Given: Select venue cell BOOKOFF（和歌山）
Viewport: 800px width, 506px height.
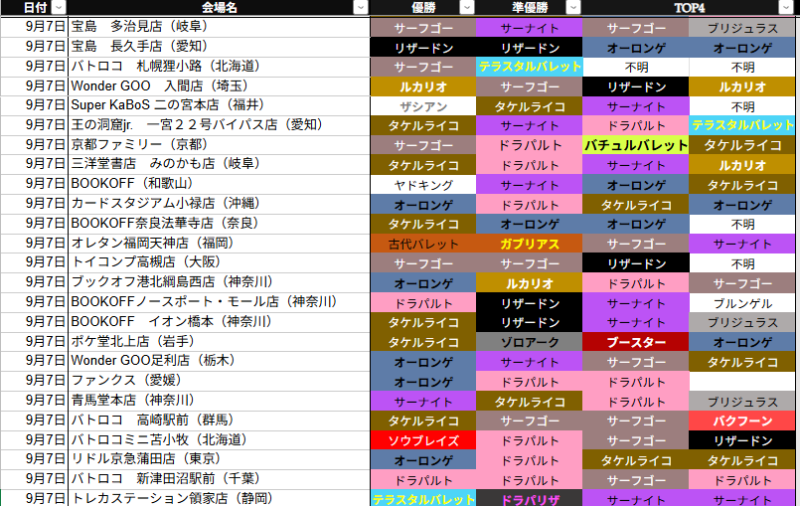Looking at the screenshot, I should pos(219,184).
